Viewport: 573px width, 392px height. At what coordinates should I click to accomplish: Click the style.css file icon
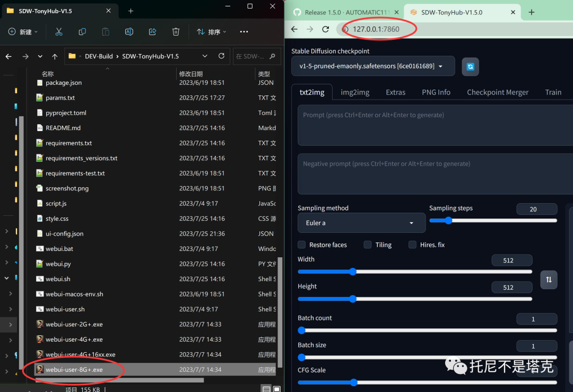40,219
